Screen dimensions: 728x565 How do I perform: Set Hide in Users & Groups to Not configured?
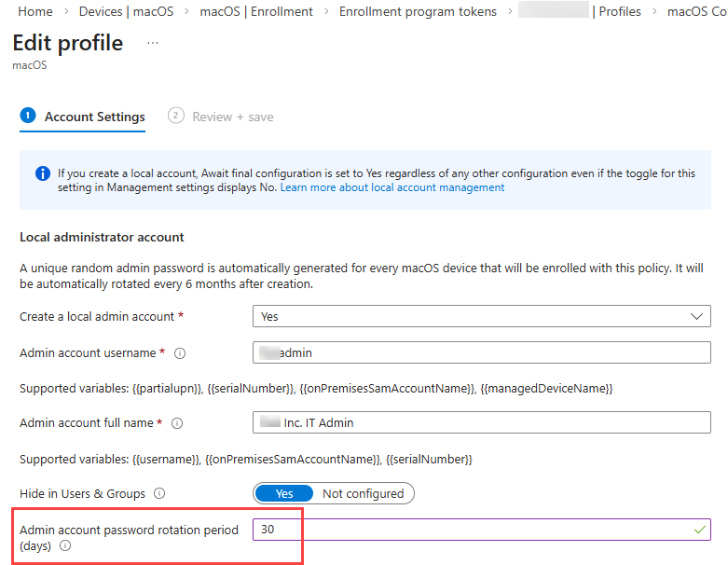coord(364,493)
